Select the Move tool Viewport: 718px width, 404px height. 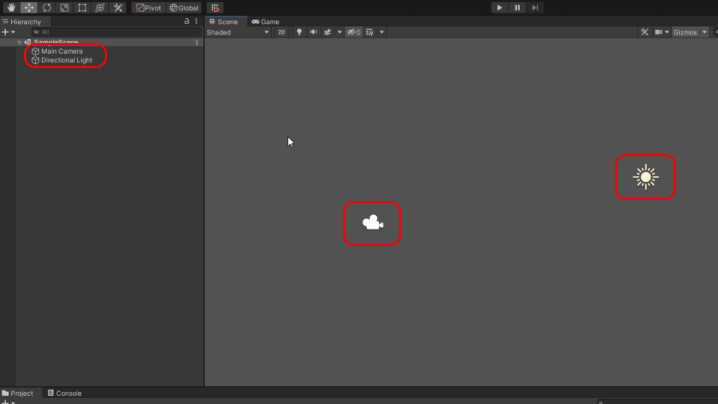pos(29,8)
